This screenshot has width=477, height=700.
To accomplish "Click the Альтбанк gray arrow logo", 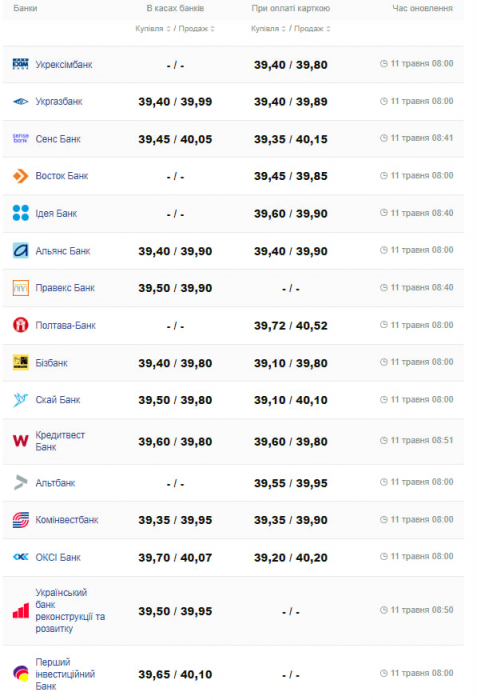I will tap(21, 483).
